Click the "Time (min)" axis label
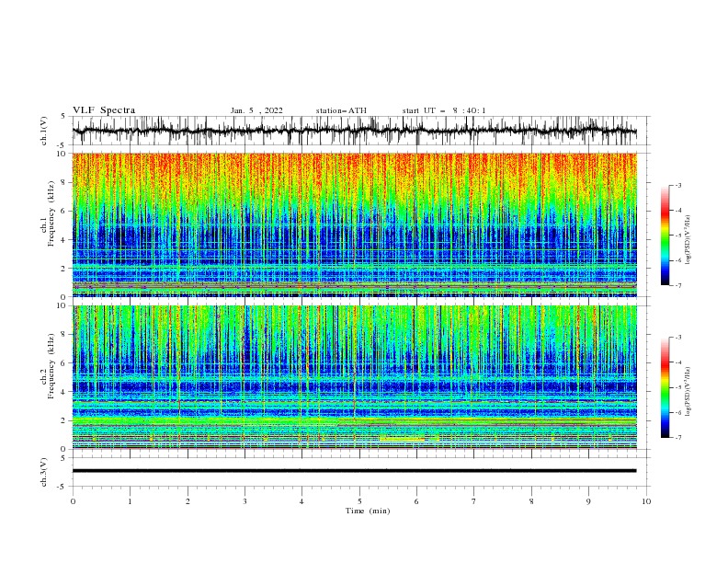Image resolution: width=728 pixels, height=563 pixels. (368, 511)
